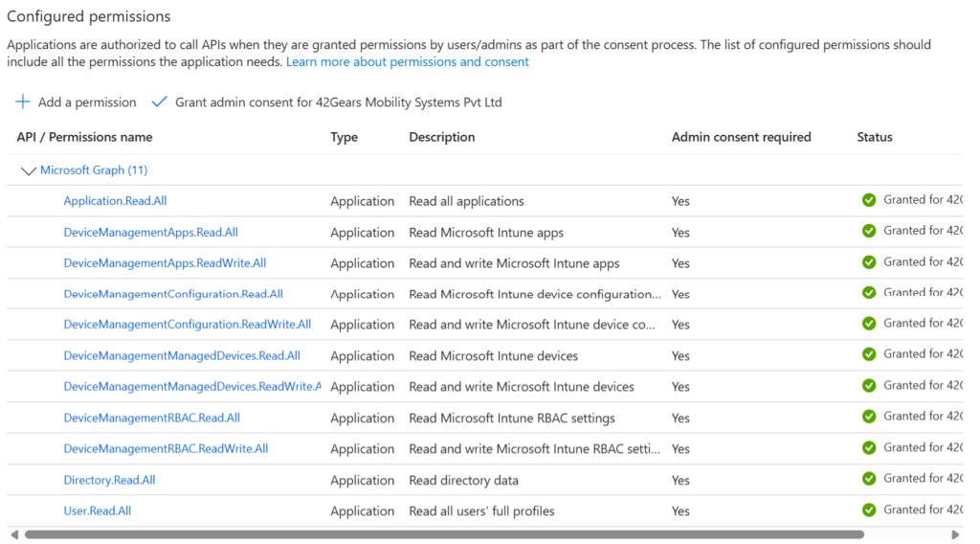Viewport: 980px width, 544px height.
Task: Open the Microsoft Graph (11) API link
Action: click(x=93, y=170)
